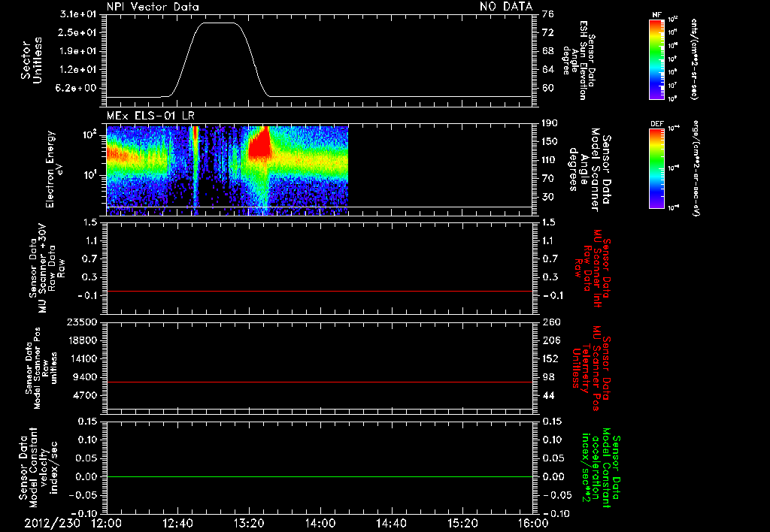Click the '2012/230' date label

pyautogui.click(x=52, y=523)
